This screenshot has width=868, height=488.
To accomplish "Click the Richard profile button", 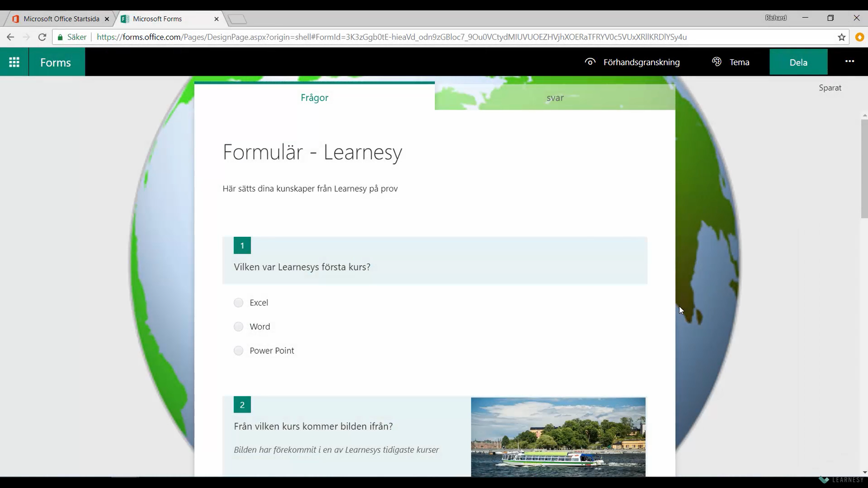I will coord(776,18).
